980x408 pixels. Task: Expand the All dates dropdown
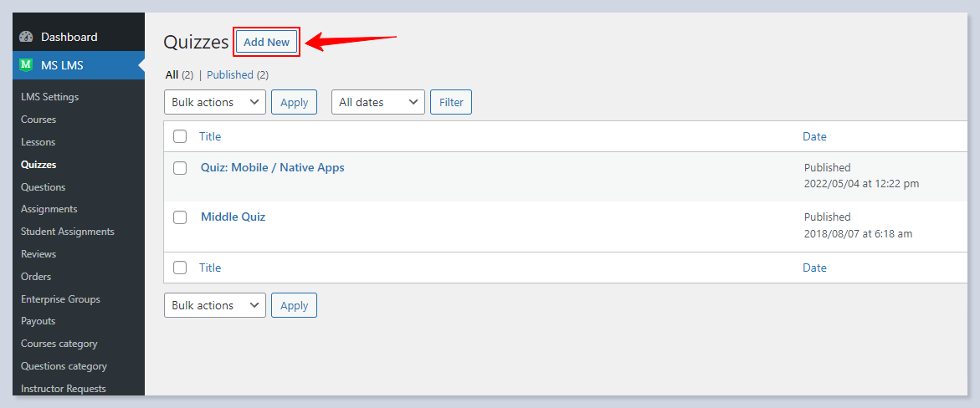coord(378,102)
